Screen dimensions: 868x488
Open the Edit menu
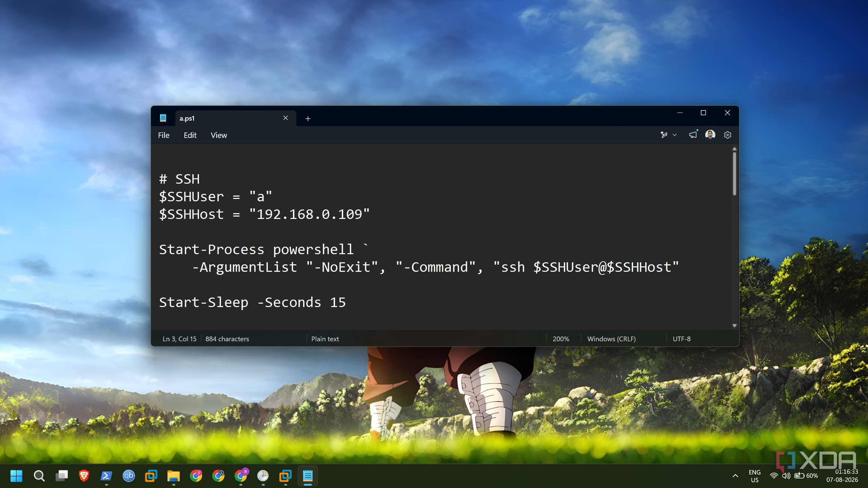[x=190, y=135]
